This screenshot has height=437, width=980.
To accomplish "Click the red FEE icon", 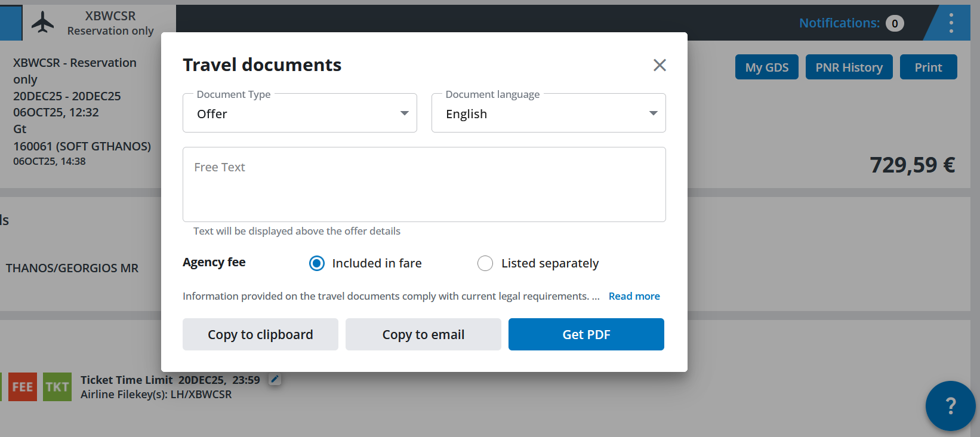I will tap(23, 387).
